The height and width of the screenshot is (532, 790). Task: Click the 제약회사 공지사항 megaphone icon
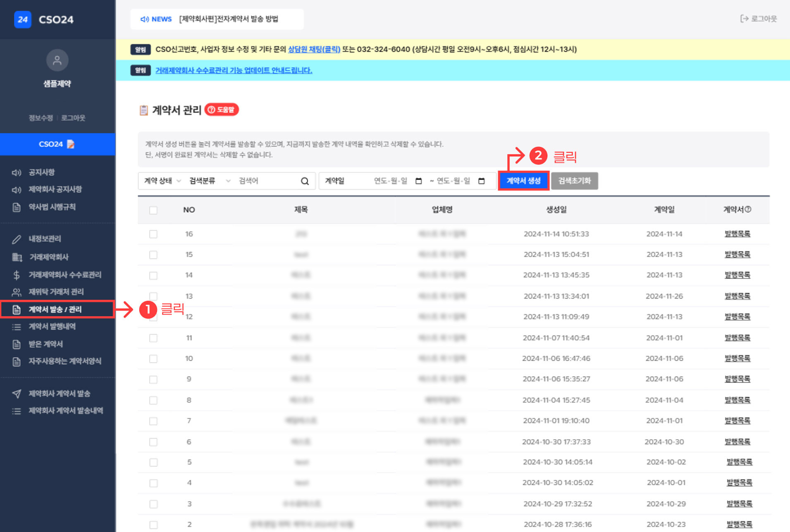[17, 190]
